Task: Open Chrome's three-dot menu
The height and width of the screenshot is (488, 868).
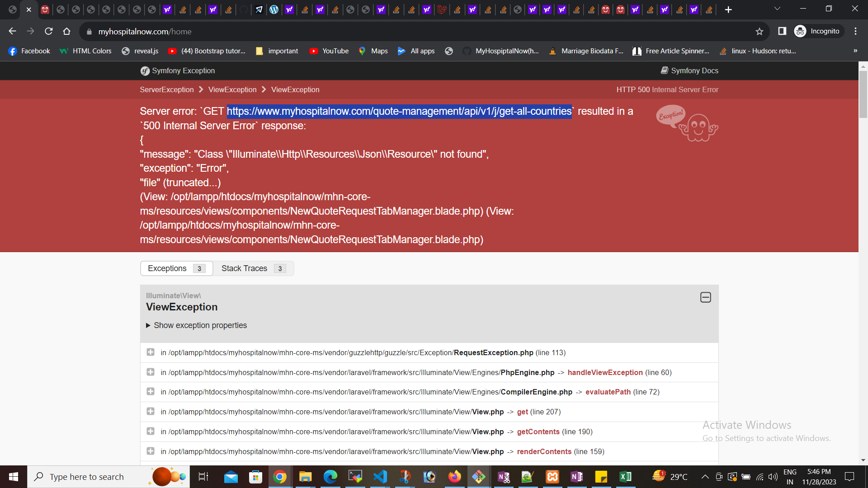Action: coord(855,31)
